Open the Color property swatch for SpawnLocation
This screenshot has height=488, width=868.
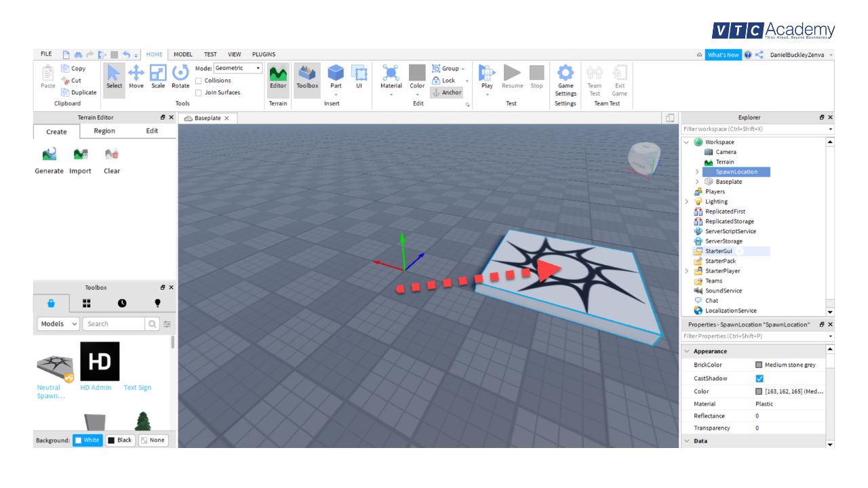coord(758,391)
